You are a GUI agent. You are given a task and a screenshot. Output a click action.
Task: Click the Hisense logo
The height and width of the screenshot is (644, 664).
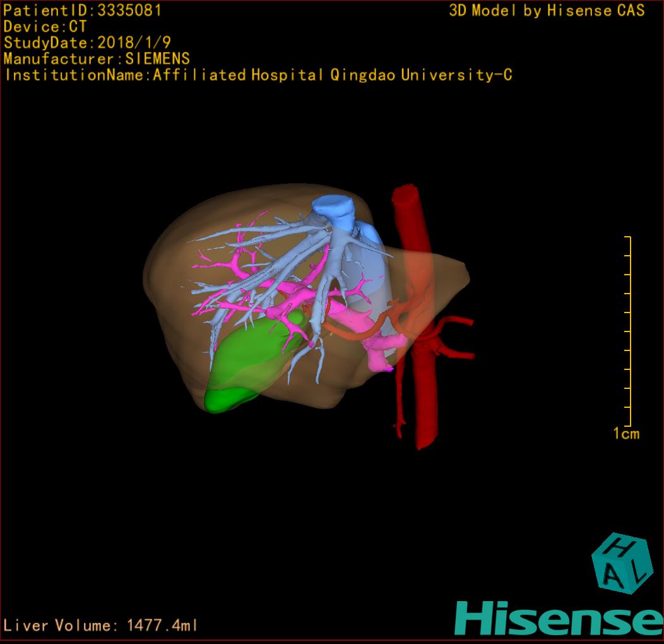(x=559, y=619)
